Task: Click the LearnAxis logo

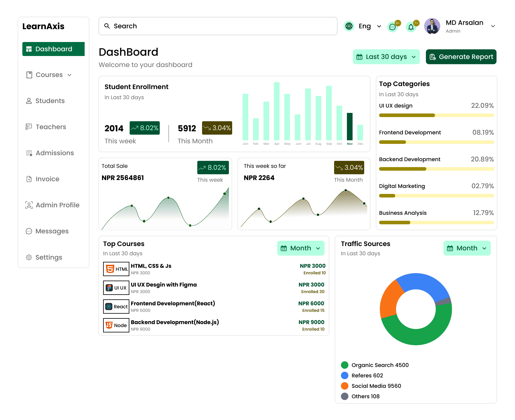Action: point(44,26)
